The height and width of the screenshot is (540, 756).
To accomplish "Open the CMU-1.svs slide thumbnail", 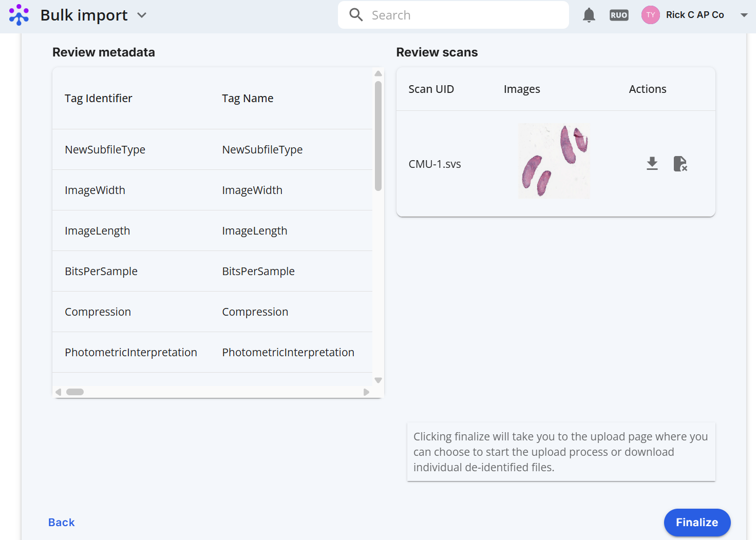I will [554, 161].
